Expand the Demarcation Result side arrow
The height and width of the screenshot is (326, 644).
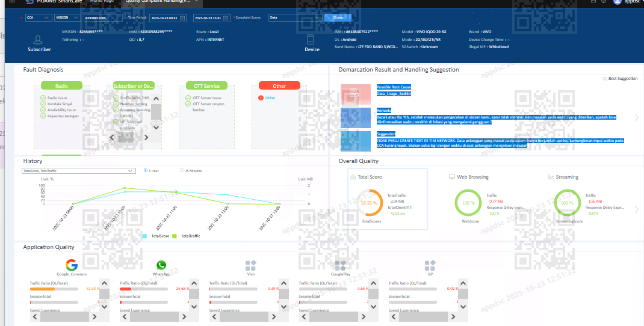click(x=637, y=117)
